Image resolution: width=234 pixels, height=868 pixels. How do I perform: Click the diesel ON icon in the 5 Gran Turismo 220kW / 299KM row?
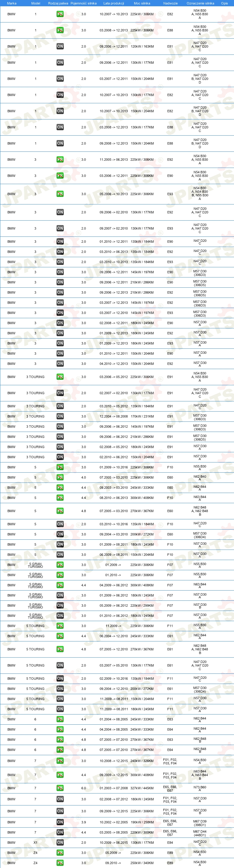click(60, 606)
